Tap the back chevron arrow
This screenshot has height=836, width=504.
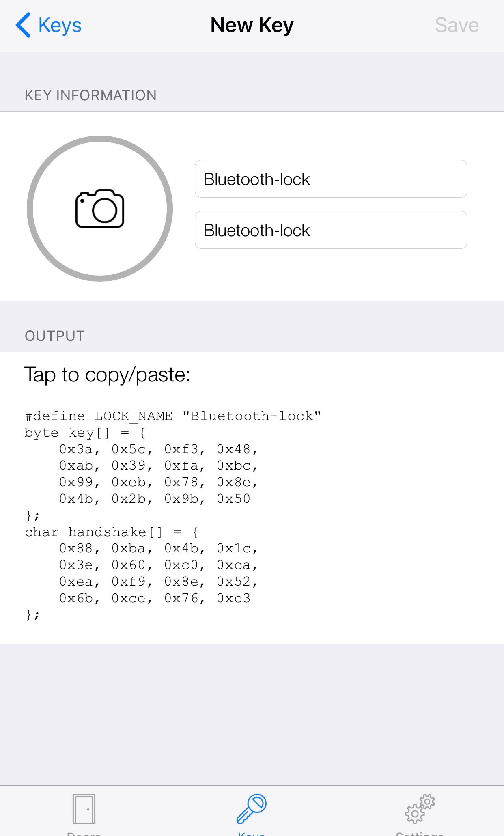[23, 25]
